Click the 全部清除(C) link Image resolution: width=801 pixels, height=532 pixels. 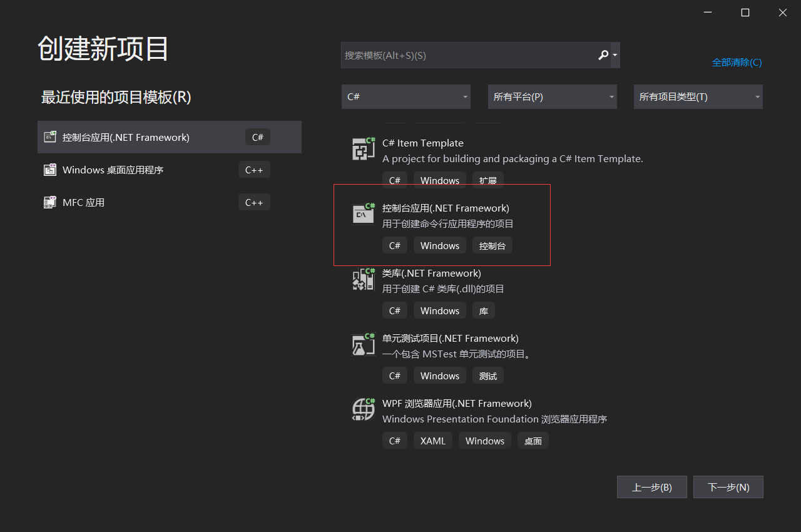tap(737, 63)
